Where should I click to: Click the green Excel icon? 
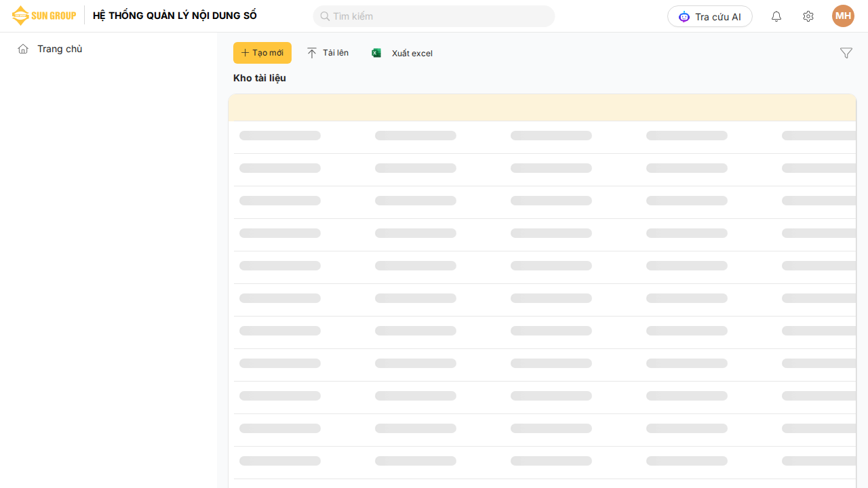tap(376, 53)
